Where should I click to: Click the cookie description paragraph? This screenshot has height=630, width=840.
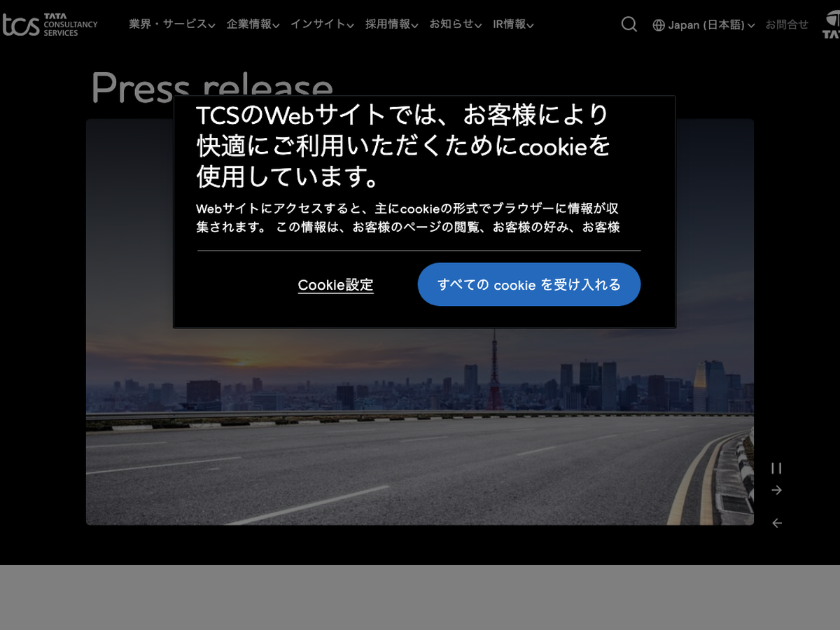(x=407, y=218)
